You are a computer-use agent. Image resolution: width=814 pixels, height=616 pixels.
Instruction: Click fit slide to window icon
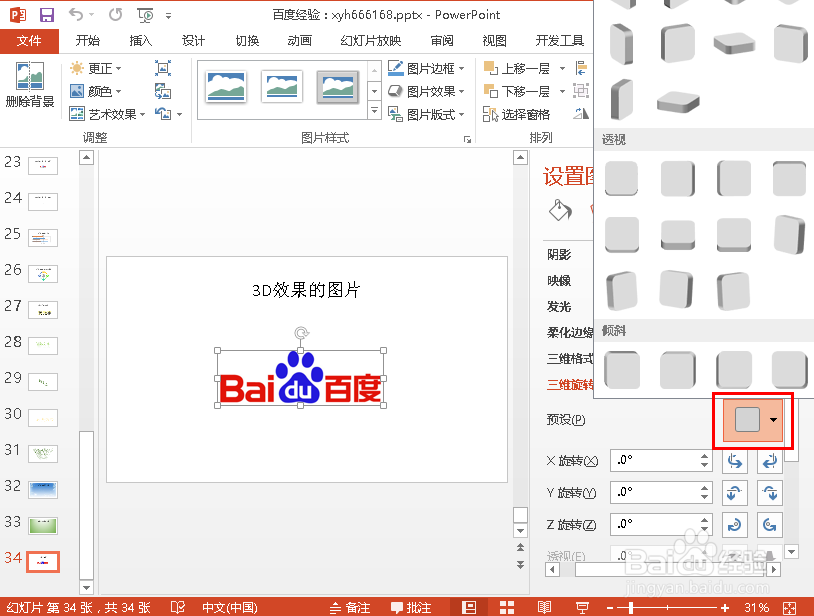789,608
